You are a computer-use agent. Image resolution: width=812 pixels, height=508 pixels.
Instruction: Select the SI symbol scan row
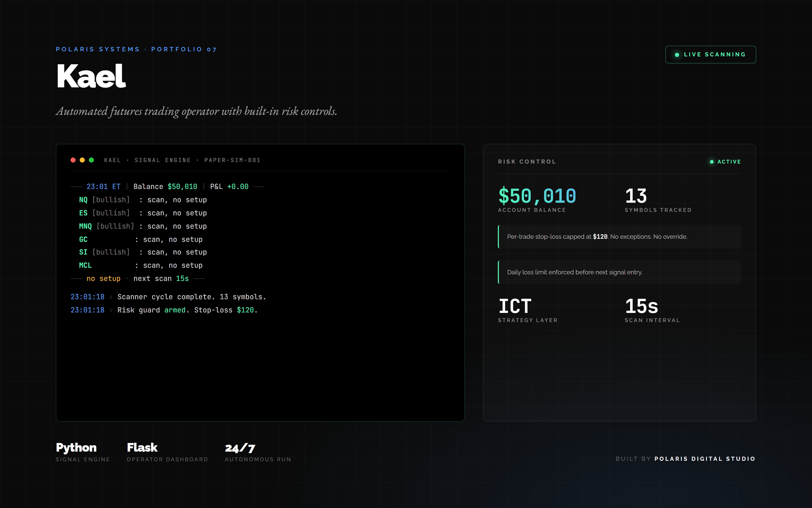(143, 252)
